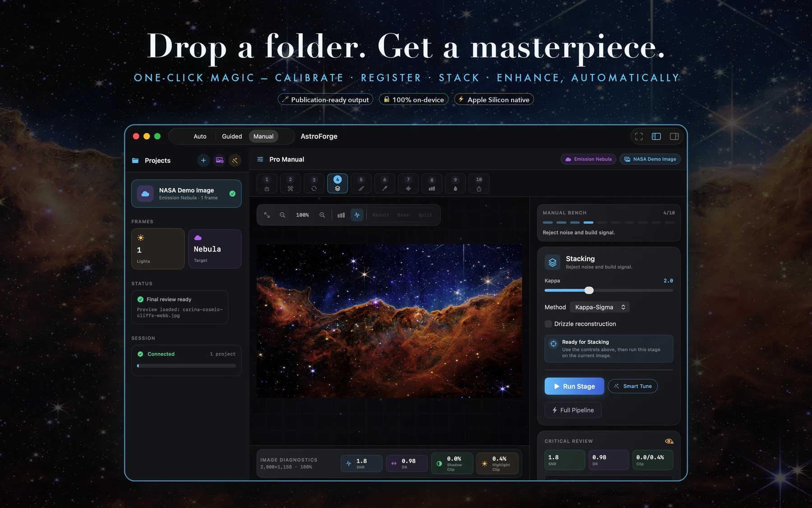
Task: Click the Lights frames card
Action: click(x=158, y=249)
